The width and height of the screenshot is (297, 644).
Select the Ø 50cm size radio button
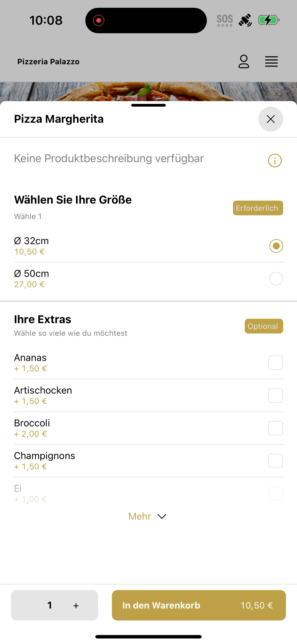[x=276, y=279]
